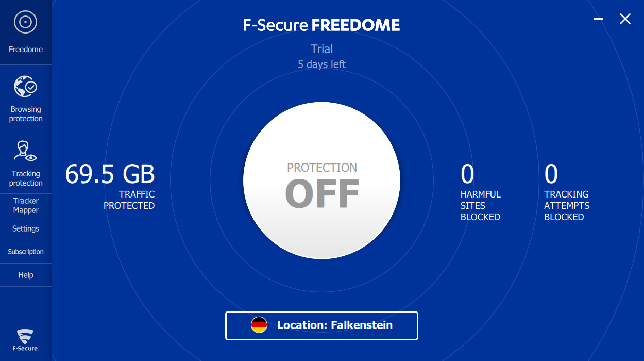
Task: Click the Tracking Attempts Blocked counter
Action: (x=566, y=192)
